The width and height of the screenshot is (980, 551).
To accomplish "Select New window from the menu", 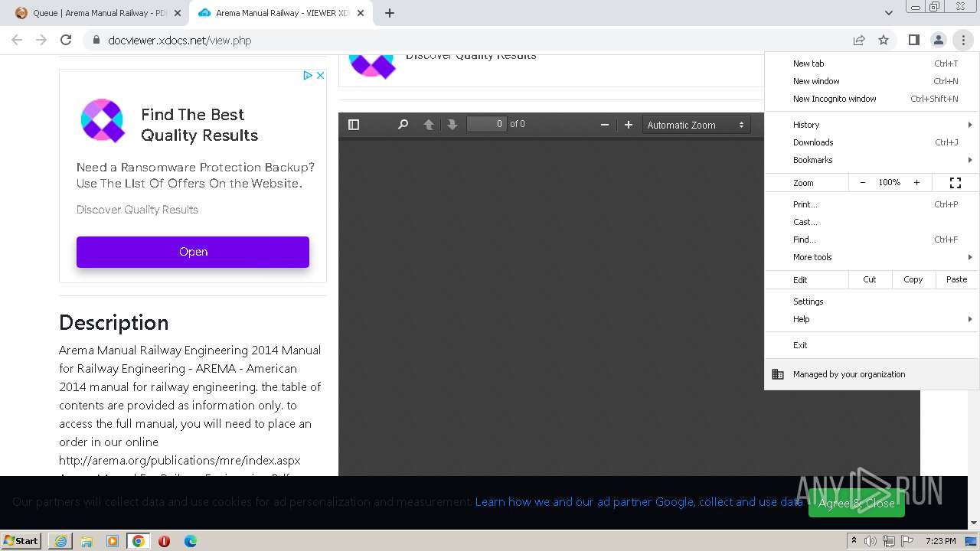I will point(872,81).
